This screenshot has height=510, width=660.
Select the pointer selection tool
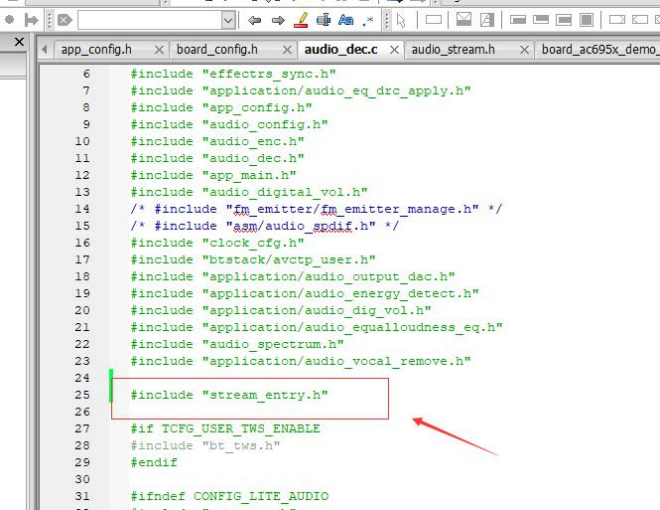(401, 20)
